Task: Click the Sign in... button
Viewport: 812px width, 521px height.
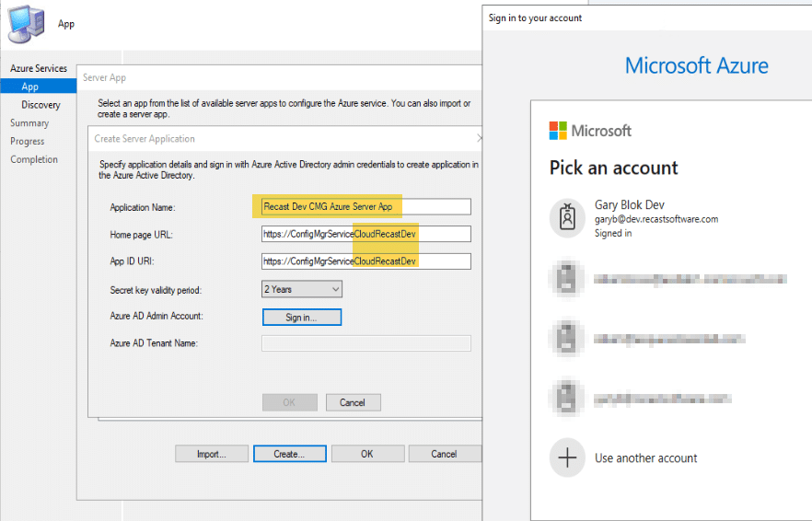Action: (x=302, y=317)
